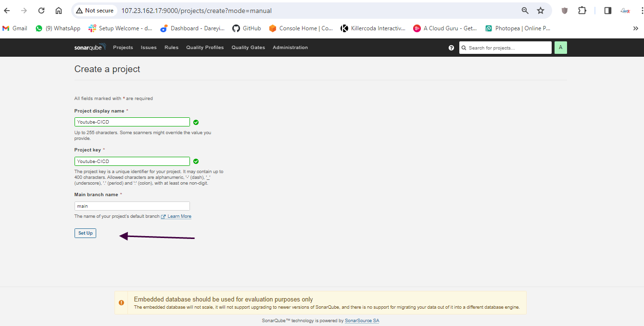Go to the Projects menu

(123, 48)
